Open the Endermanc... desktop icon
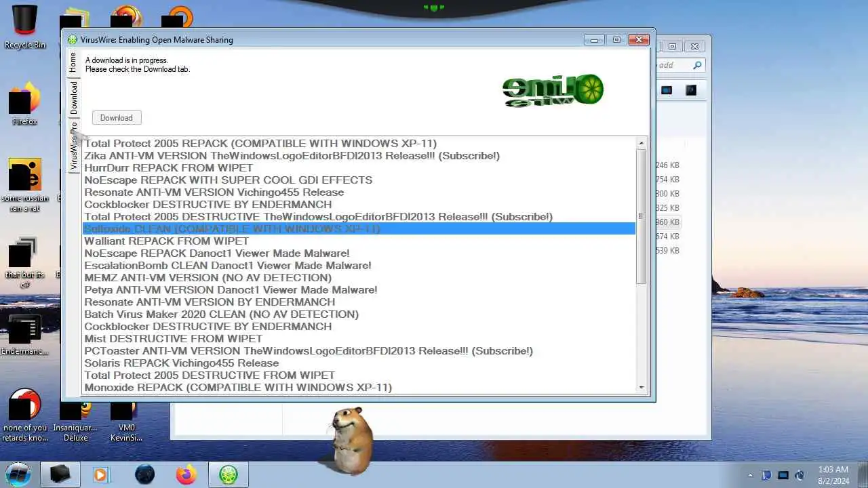The width and height of the screenshot is (868, 488). tap(25, 335)
